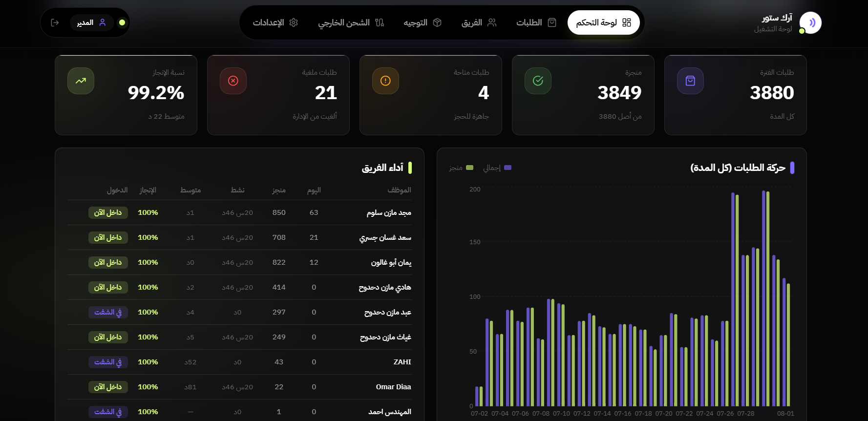Open the التوجيه tab
This screenshot has width=868, height=421.
pos(423,22)
